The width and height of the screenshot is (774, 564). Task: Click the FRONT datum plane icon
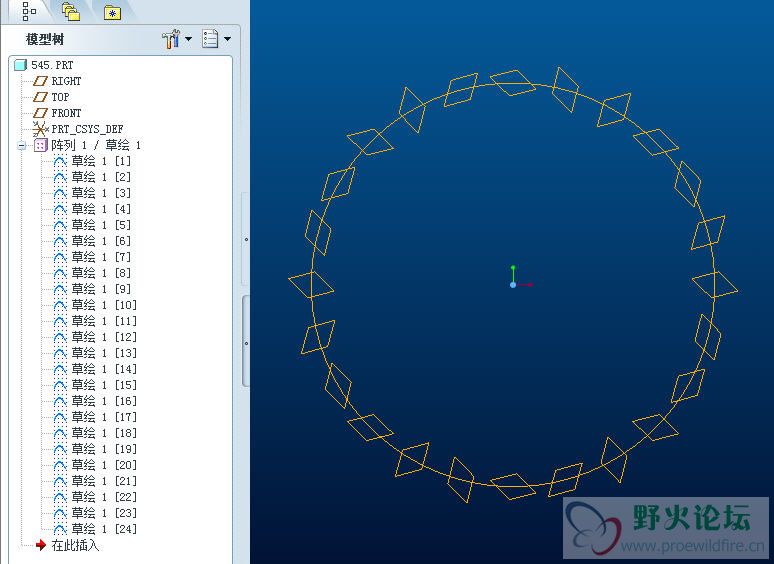pos(41,113)
